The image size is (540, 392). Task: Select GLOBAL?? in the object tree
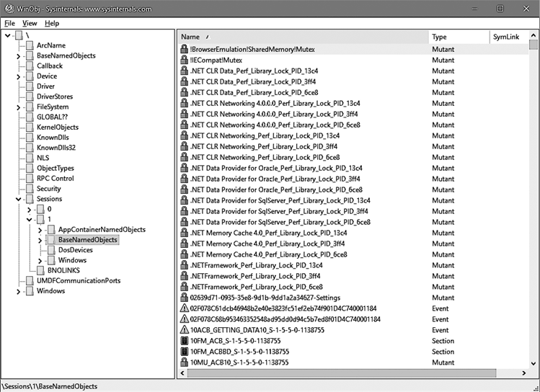click(52, 117)
